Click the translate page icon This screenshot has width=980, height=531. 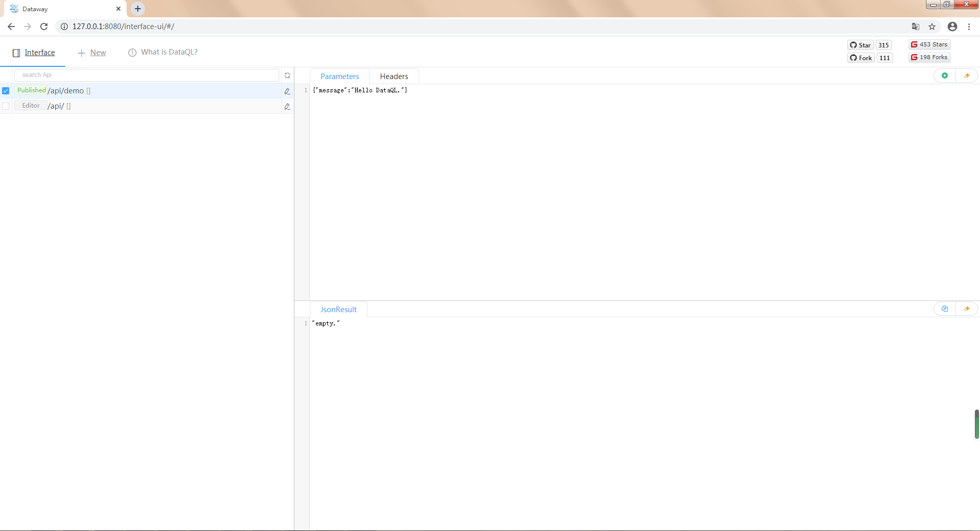point(916,27)
